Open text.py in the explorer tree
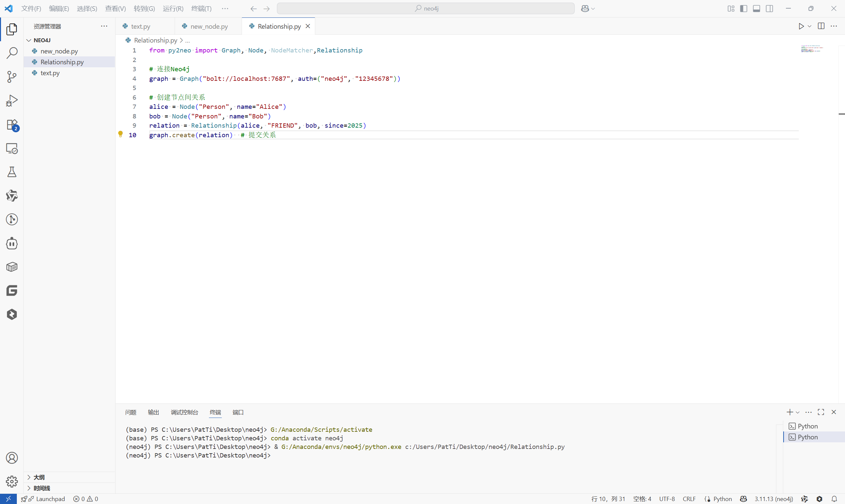The image size is (845, 504). click(69, 73)
